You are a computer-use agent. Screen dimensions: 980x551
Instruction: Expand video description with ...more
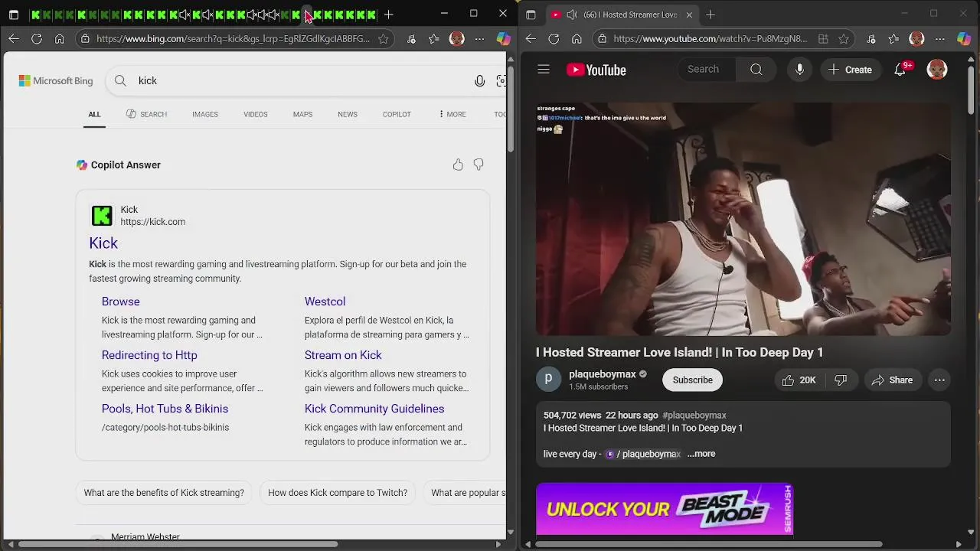coord(701,454)
